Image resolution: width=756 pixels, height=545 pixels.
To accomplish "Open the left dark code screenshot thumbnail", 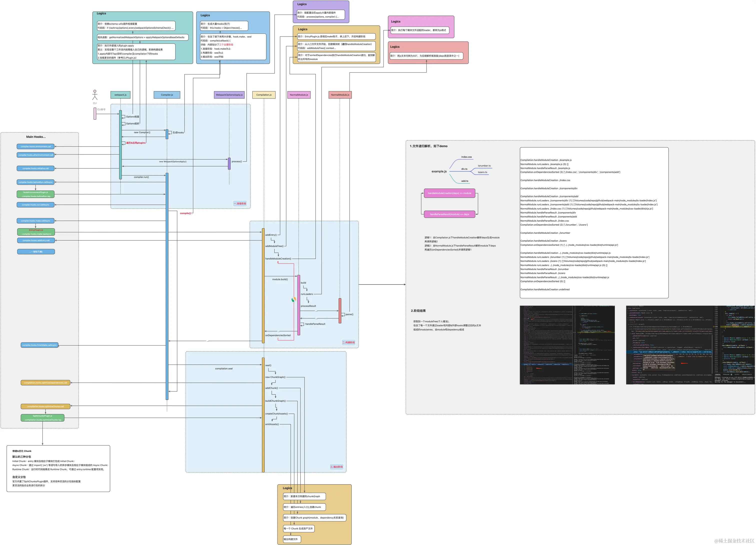I will point(567,345).
